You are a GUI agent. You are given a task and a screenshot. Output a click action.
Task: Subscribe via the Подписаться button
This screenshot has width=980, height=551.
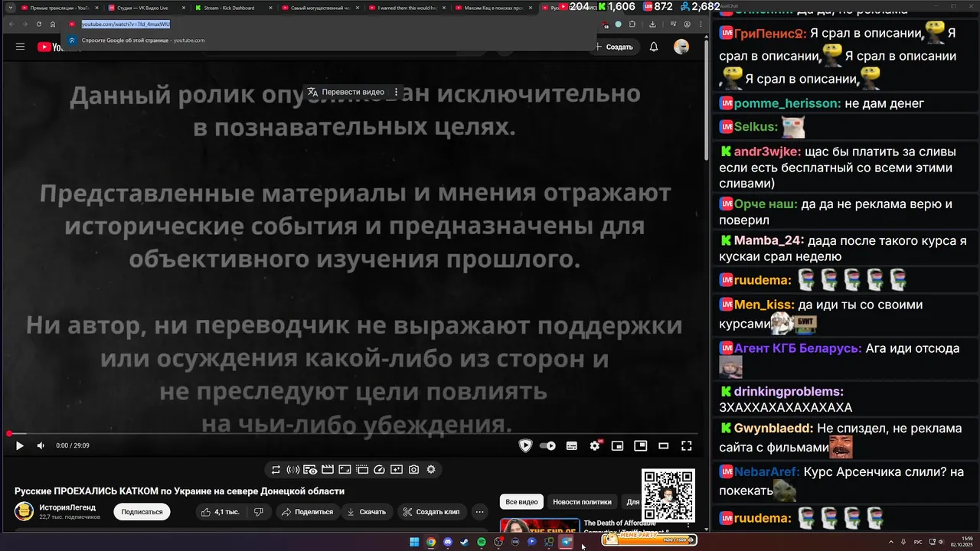pyautogui.click(x=142, y=512)
